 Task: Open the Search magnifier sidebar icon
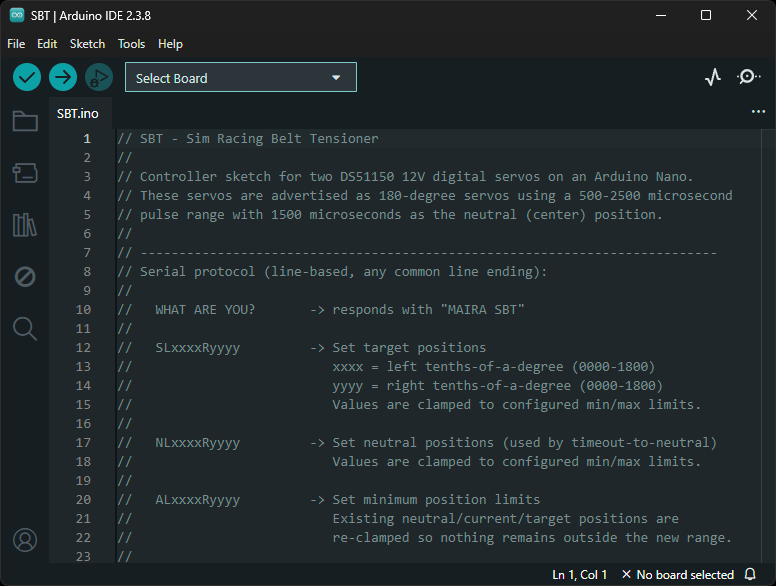click(25, 328)
